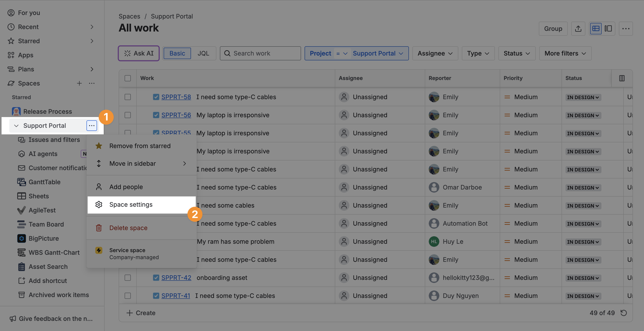Switch to JQL search mode
The image size is (644, 331).
[x=203, y=53]
